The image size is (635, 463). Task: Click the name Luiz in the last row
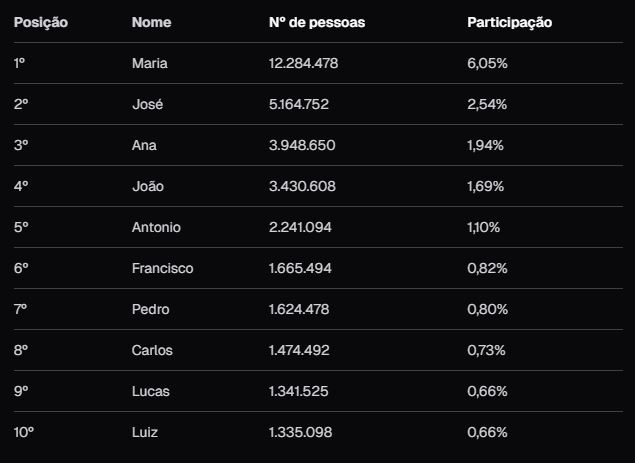[145, 432]
